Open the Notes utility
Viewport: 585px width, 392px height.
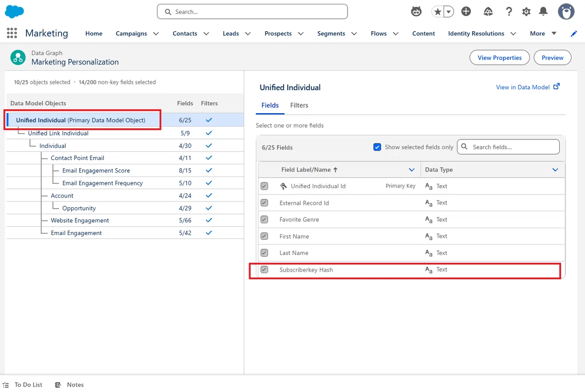coord(76,385)
